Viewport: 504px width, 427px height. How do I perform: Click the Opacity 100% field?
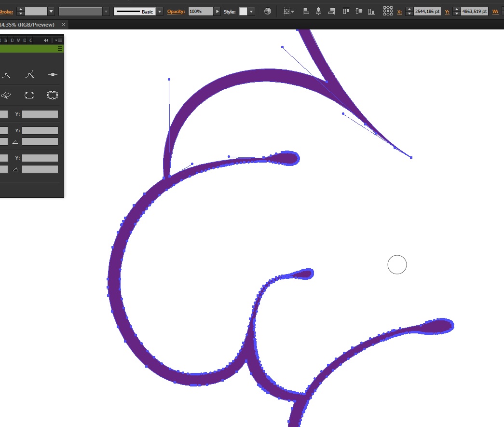point(201,12)
